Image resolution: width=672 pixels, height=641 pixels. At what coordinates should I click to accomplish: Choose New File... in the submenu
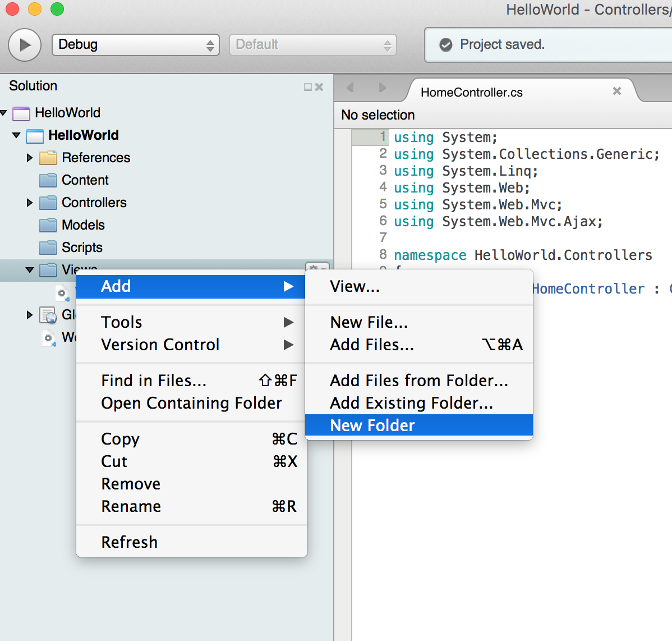pos(419,322)
